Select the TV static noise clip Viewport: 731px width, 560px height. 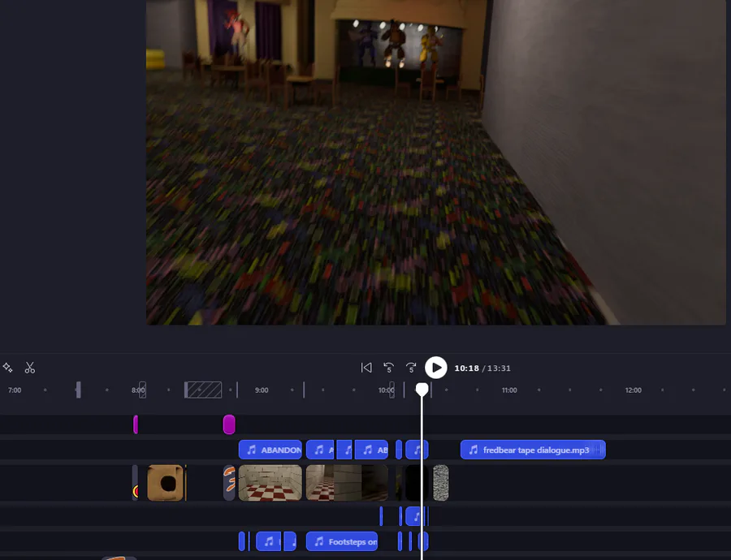440,483
